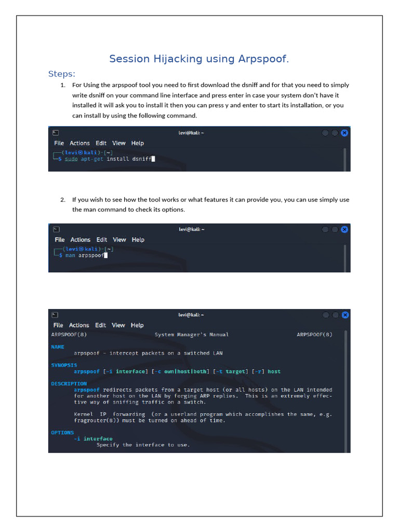399x532 pixels.
Task: Open Actions menu in the dsniff install terminal
Action: 79,143
